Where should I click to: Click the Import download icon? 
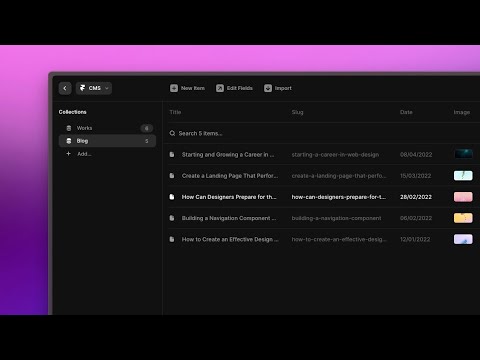tap(268, 88)
